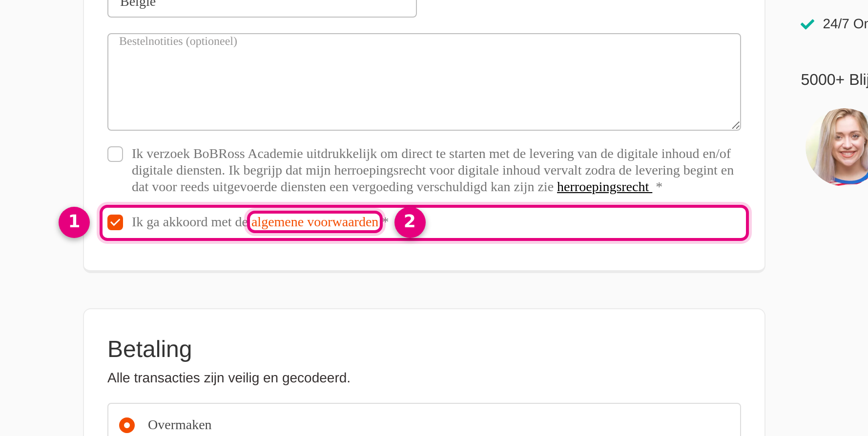Viewport: 868px width, 436px height.
Task: Open the 'herroepingsrecht' link
Action: [604, 187]
